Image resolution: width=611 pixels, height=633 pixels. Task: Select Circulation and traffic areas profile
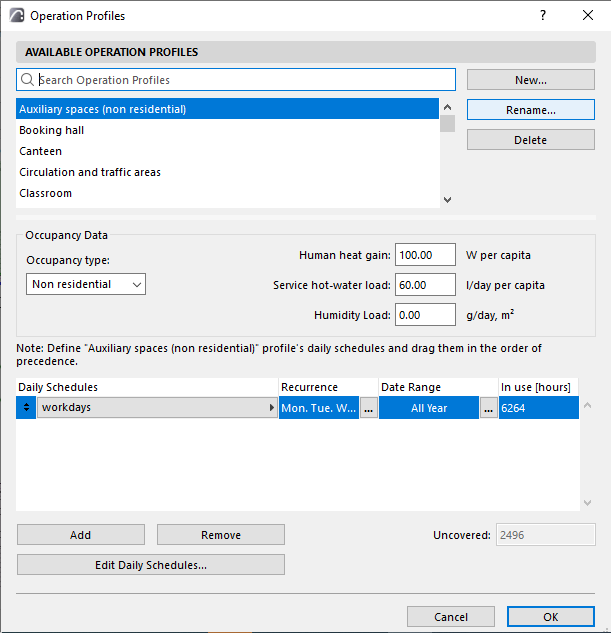coord(227,172)
